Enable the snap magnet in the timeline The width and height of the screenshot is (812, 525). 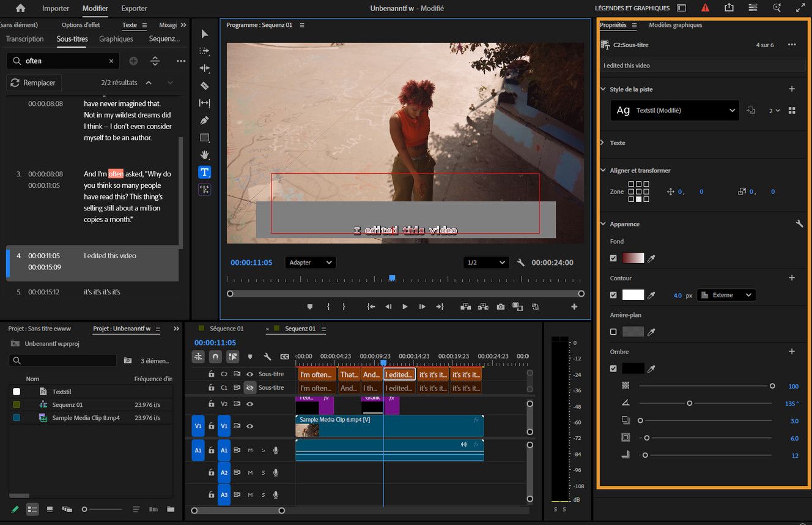point(215,357)
